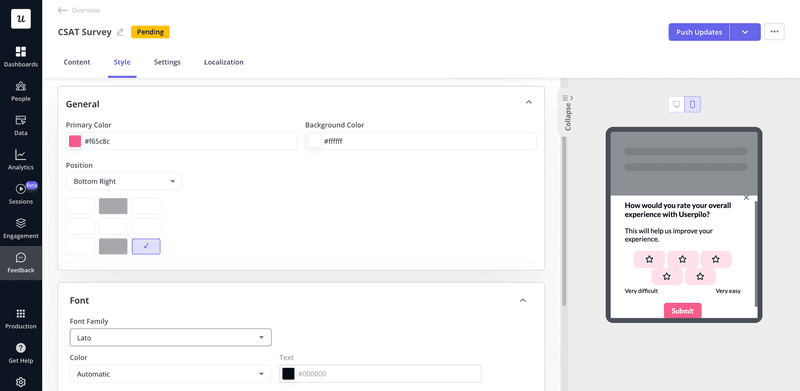Image resolution: width=800 pixels, height=391 pixels.
Task: Open the three-dots more options menu
Action: [774, 32]
